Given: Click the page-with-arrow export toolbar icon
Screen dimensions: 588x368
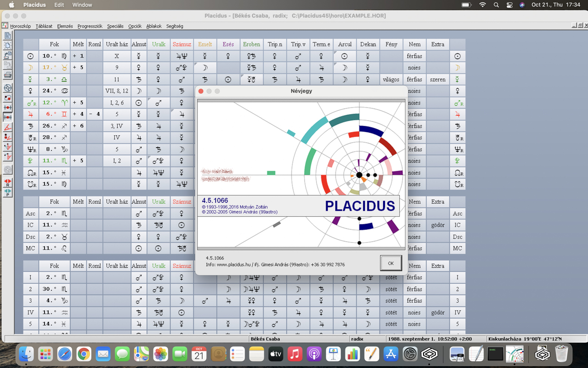Looking at the screenshot, I should coord(7,55).
